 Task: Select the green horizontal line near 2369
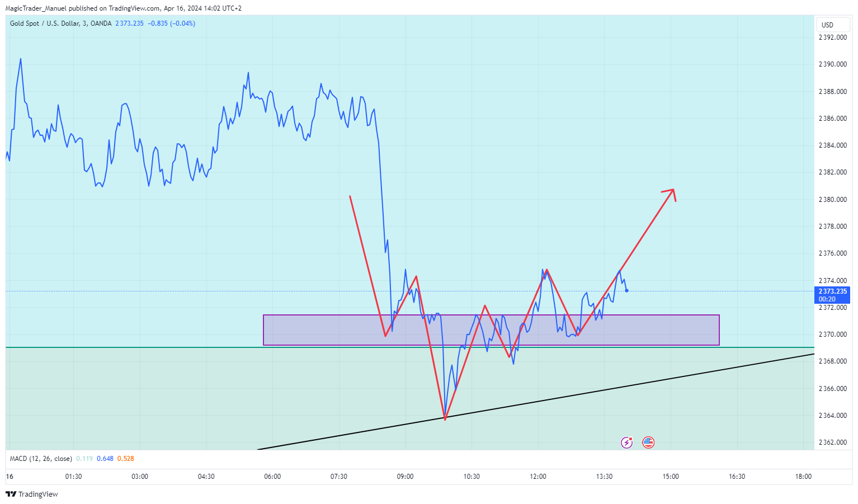[x=410, y=347]
